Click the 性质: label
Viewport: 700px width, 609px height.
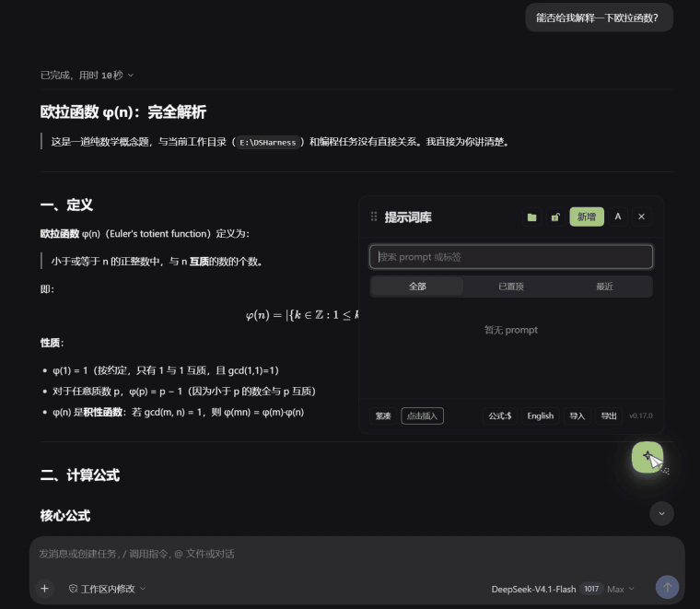click(52, 343)
